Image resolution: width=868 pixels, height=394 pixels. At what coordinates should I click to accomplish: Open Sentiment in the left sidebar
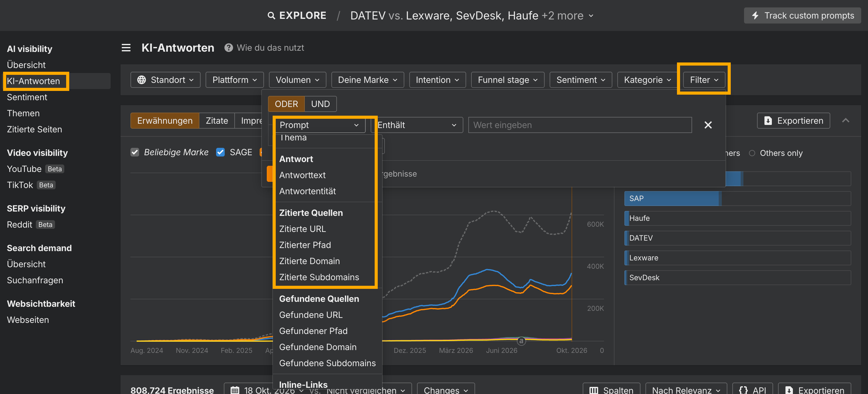[27, 97]
